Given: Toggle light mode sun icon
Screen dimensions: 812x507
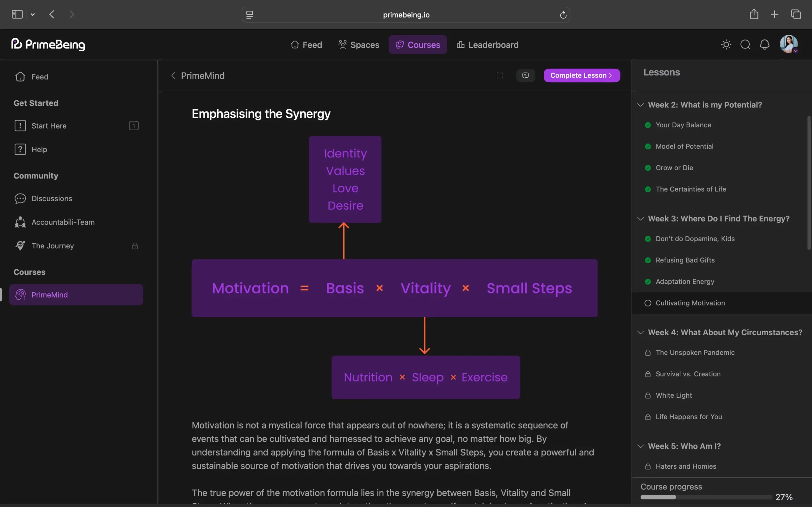Looking at the screenshot, I should (x=726, y=45).
